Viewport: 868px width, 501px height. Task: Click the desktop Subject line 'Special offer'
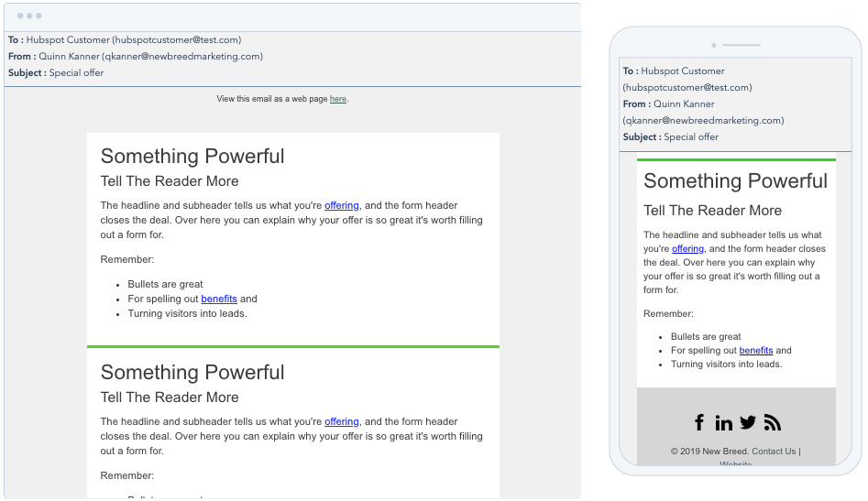(x=76, y=73)
